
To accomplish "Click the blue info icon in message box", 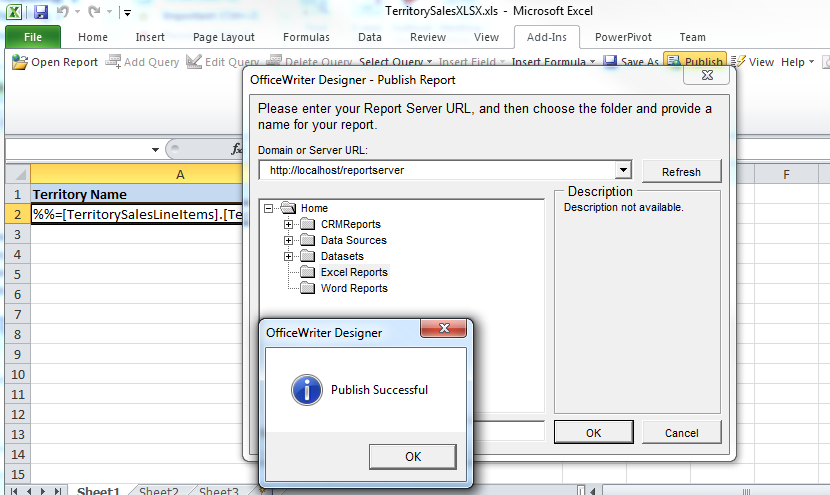I will [306, 389].
